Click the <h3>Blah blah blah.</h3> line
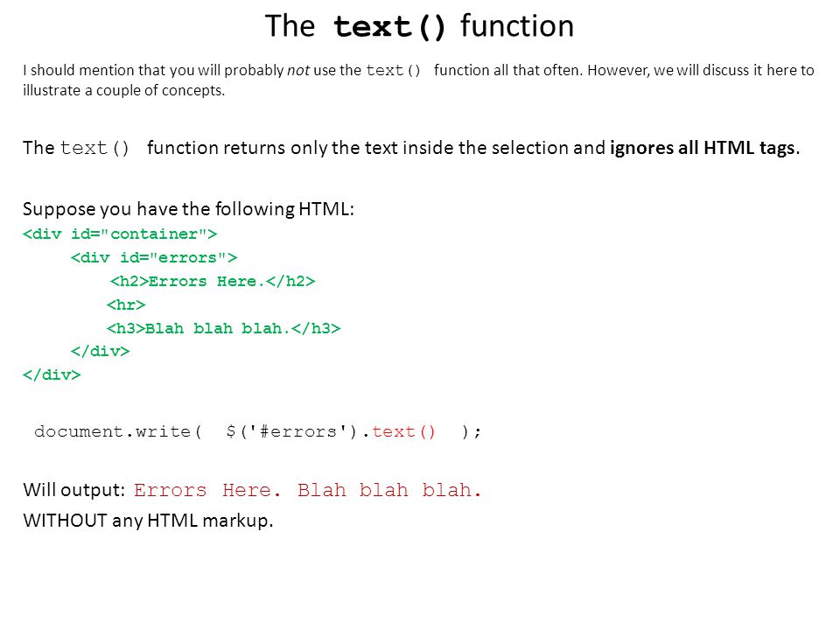 [223, 328]
